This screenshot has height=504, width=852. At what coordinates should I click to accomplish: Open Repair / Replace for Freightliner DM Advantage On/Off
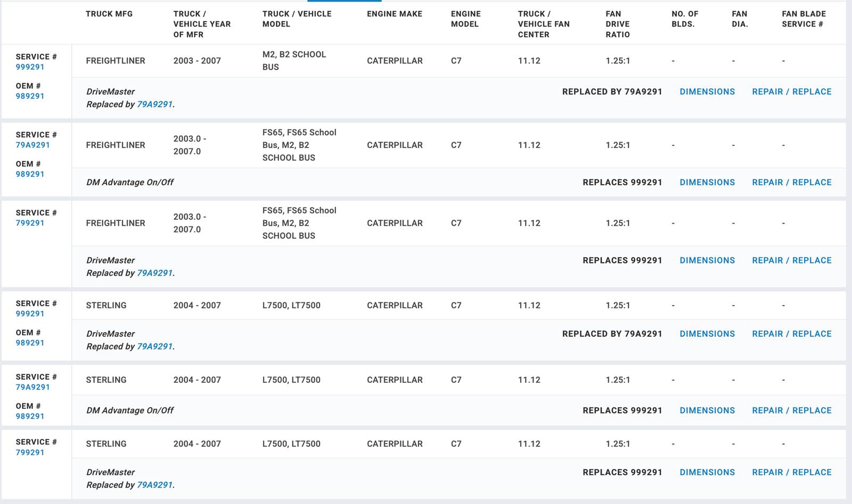pyautogui.click(x=791, y=182)
